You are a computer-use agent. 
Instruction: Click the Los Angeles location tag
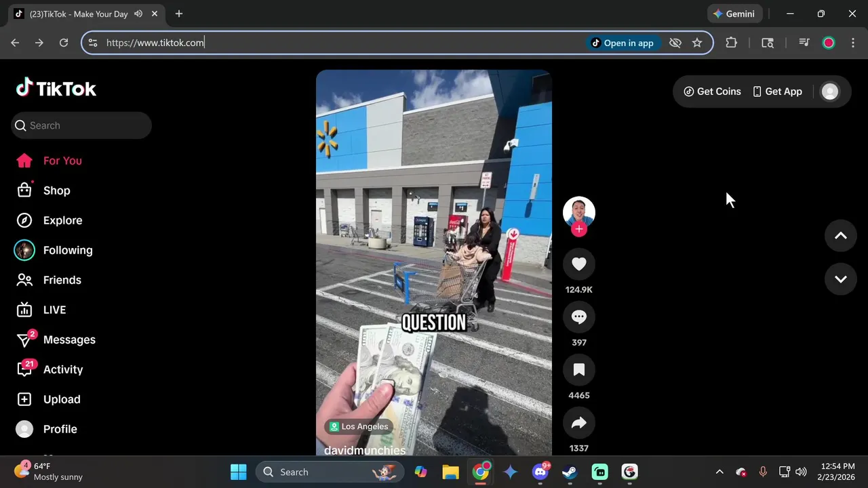[359, 426]
